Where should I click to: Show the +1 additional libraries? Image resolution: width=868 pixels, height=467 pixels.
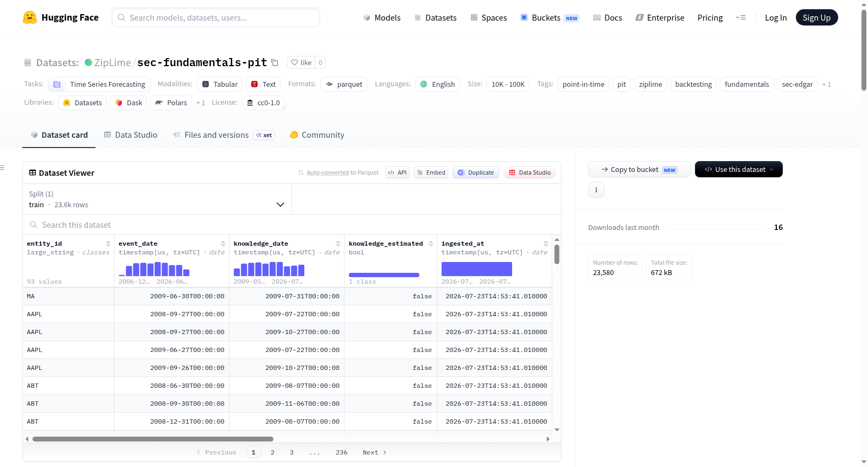pyautogui.click(x=201, y=103)
